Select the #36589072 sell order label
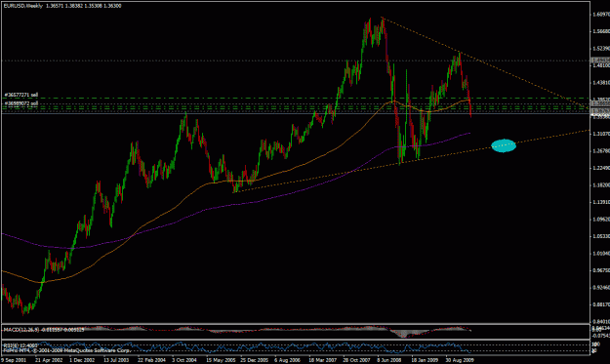610x364 pixels. pos(21,103)
